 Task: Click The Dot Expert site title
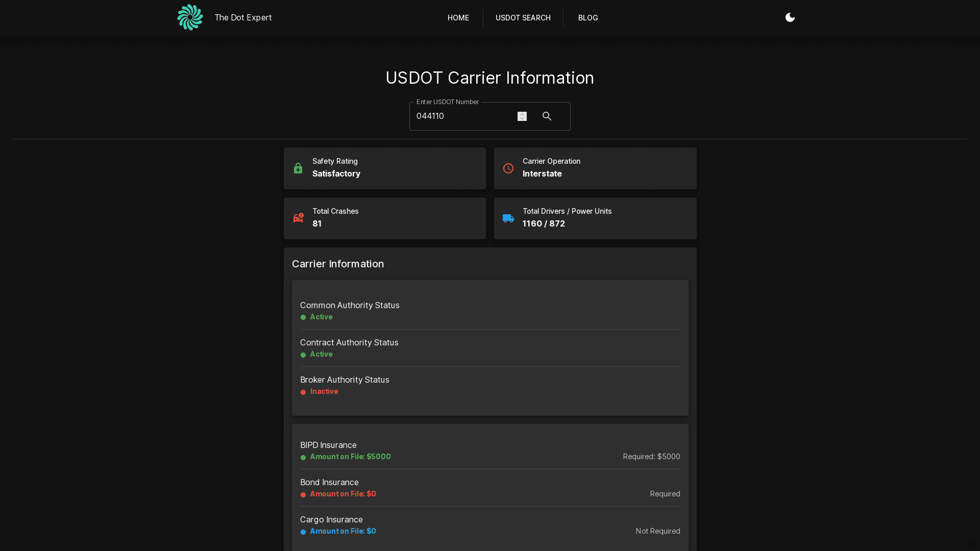(x=243, y=18)
